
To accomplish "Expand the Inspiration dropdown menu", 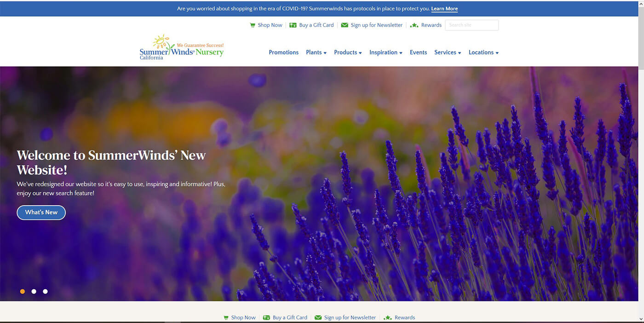I will point(385,52).
